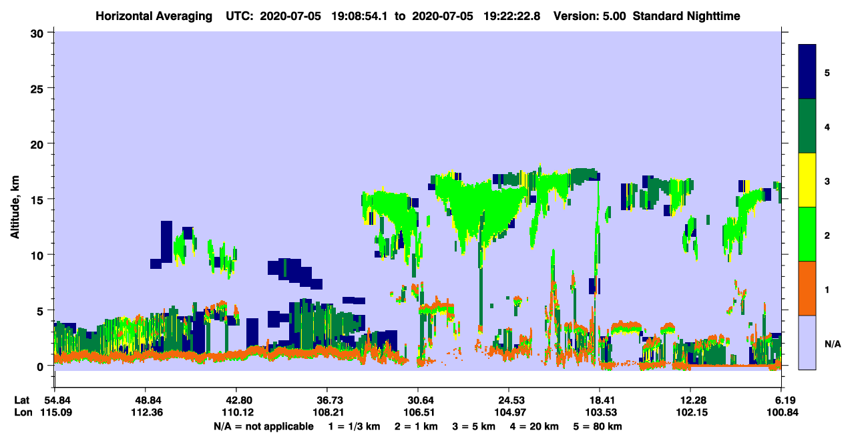This screenshot has width=868, height=445.
Task: Click the longitude value '112.36'
Action: [146, 412]
